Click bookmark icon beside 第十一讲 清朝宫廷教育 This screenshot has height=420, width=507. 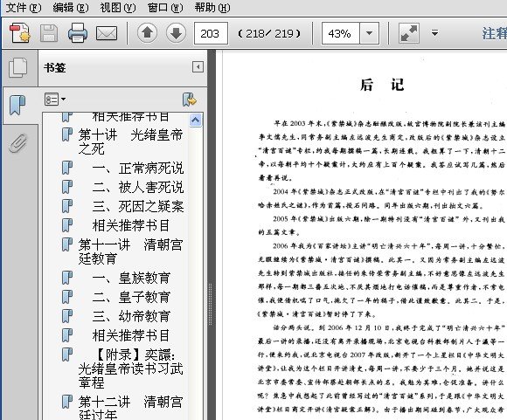point(67,244)
